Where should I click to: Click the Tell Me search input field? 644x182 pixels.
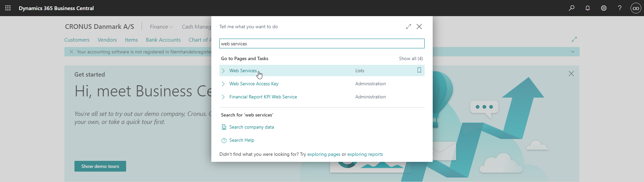tap(322, 44)
